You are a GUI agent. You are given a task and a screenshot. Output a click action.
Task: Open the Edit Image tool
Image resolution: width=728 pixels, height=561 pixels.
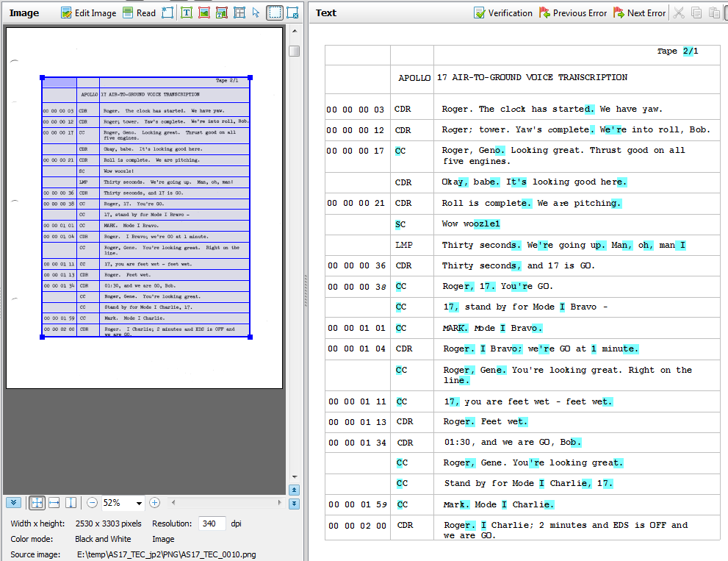(x=89, y=13)
